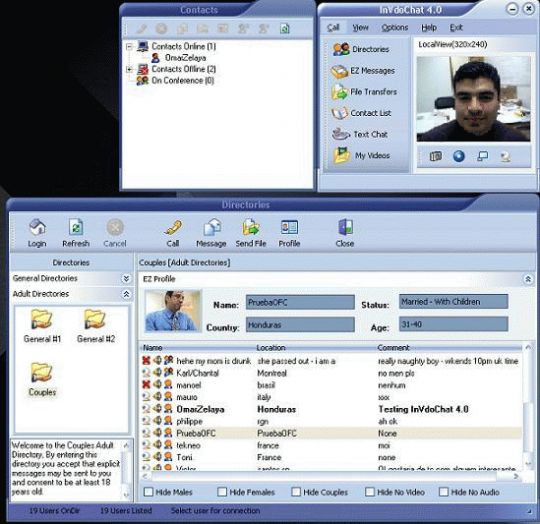
Task: Collapse the EZ Profile panel
Action: tap(528, 279)
